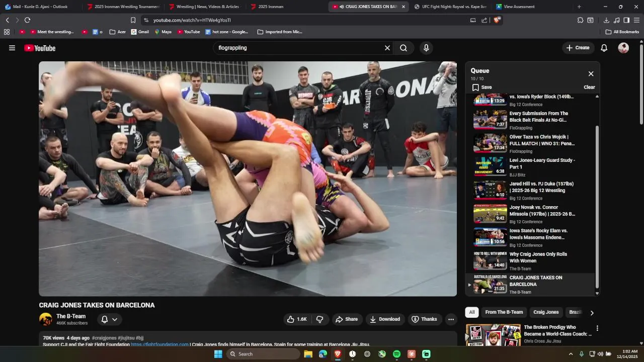Screen dimensions: 644x362
Task: Go to the YouTube home logo
Action: pyautogui.click(x=40, y=48)
